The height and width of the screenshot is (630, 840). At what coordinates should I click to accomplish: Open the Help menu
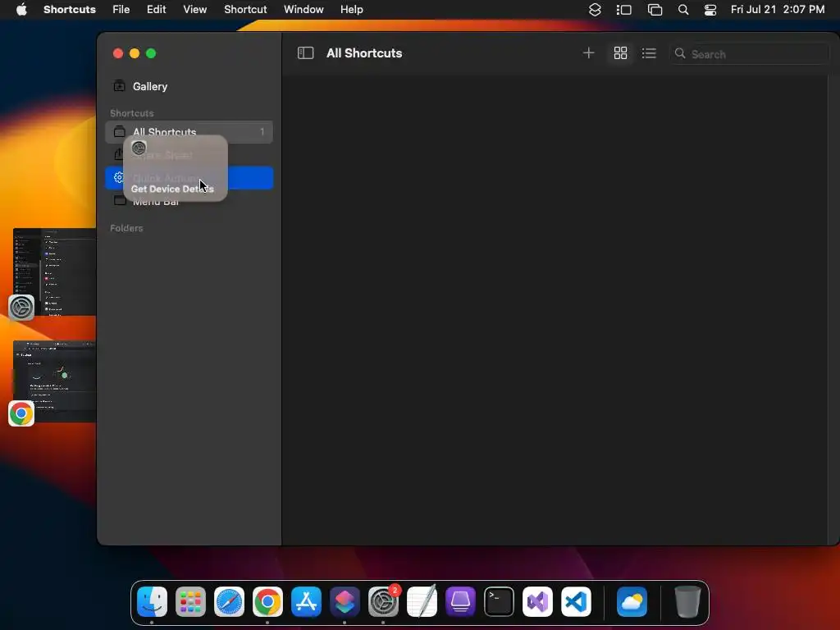pos(352,9)
